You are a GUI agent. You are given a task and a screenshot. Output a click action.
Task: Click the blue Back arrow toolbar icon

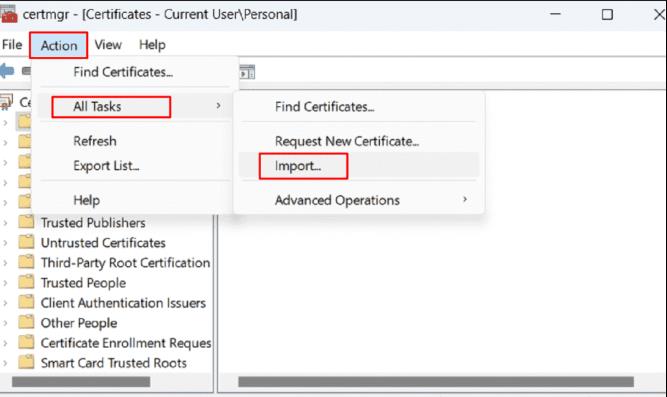pyautogui.click(x=7, y=71)
